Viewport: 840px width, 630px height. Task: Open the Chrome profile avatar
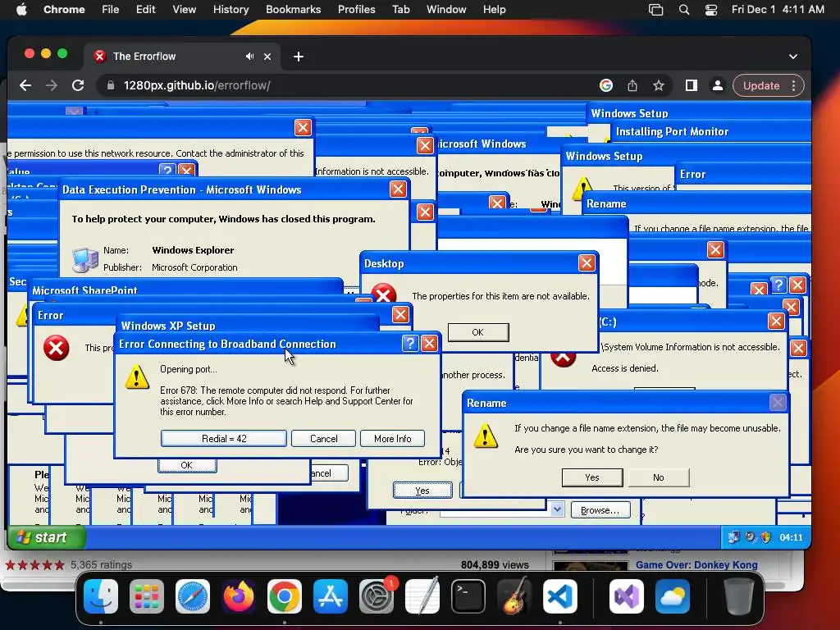point(717,85)
